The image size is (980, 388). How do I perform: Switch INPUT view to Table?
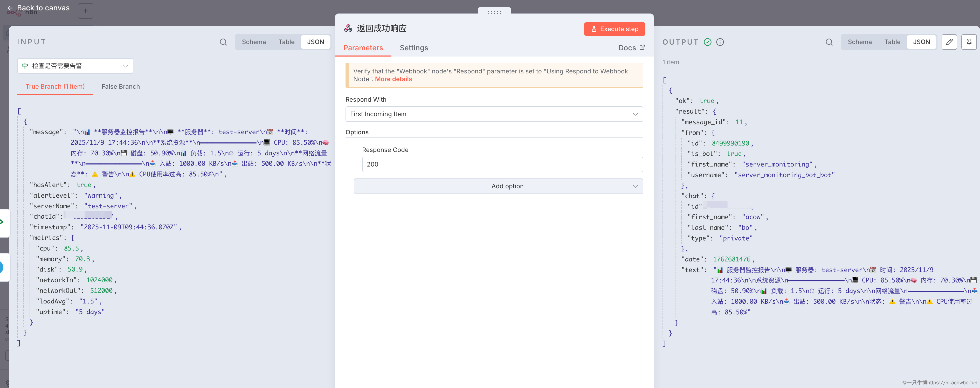click(286, 42)
